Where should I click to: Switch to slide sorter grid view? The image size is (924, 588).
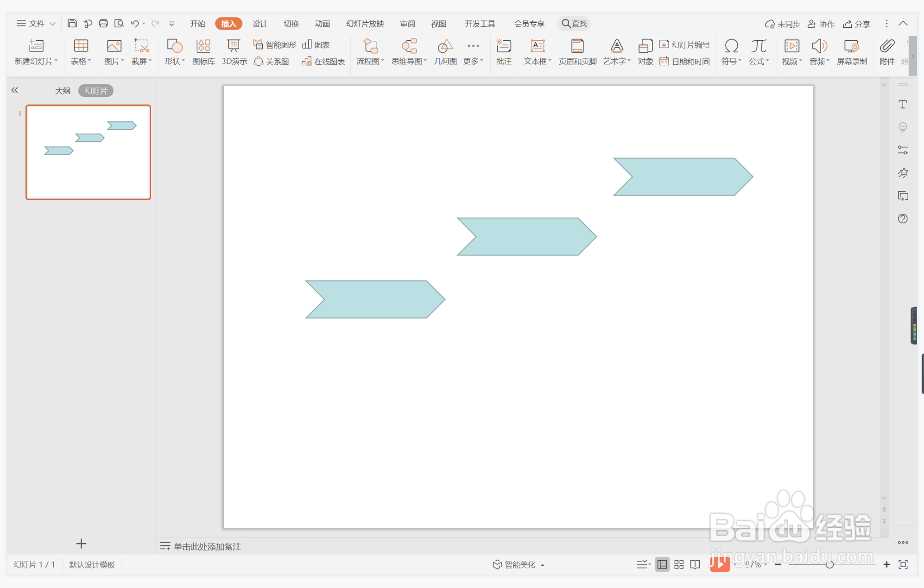pyautogui.click(x=679, y=564)
